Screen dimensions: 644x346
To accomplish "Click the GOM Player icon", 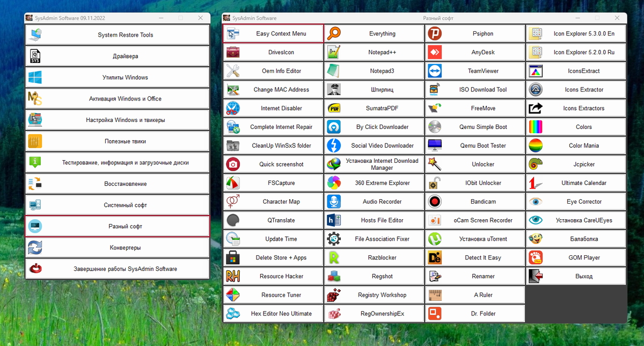I will [x=536, y=257].
